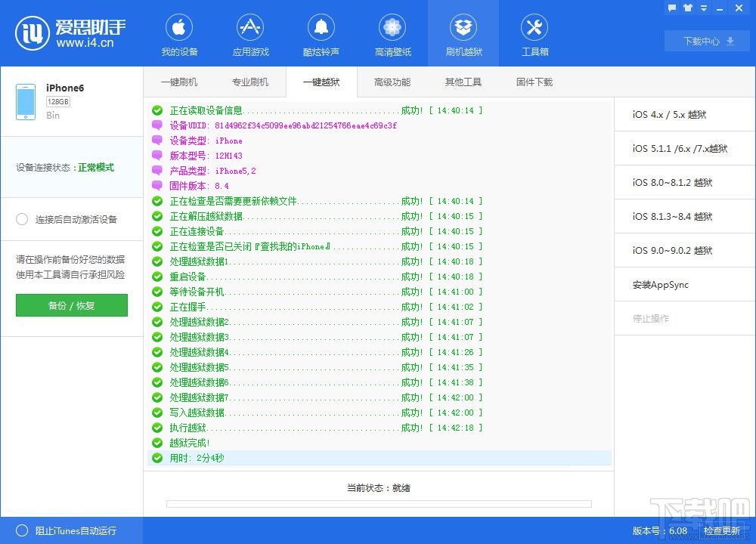Switch to the 固件下载 tab
Viewport: 756px width, 544px height.
pyautogui.click(x=534, y=82)
